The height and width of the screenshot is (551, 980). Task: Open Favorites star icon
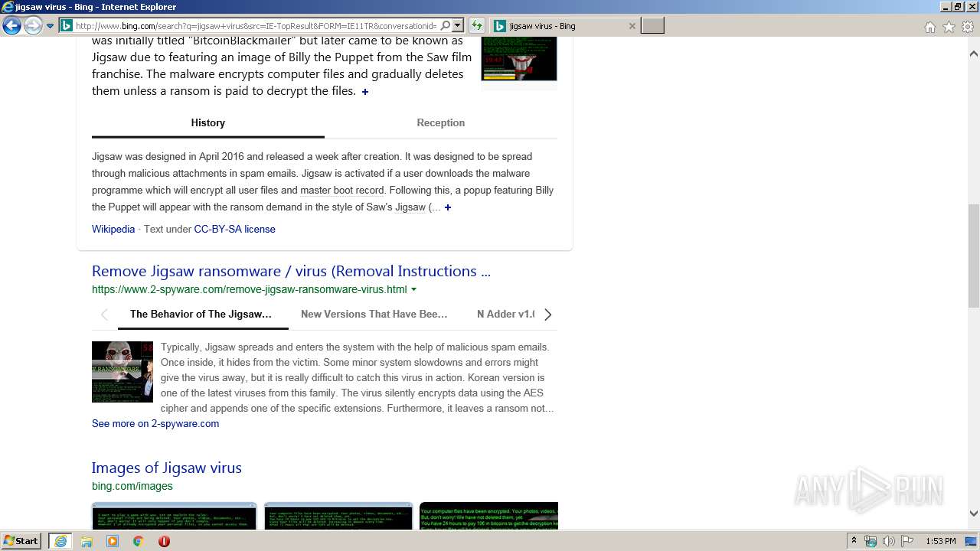pos(949,27)
